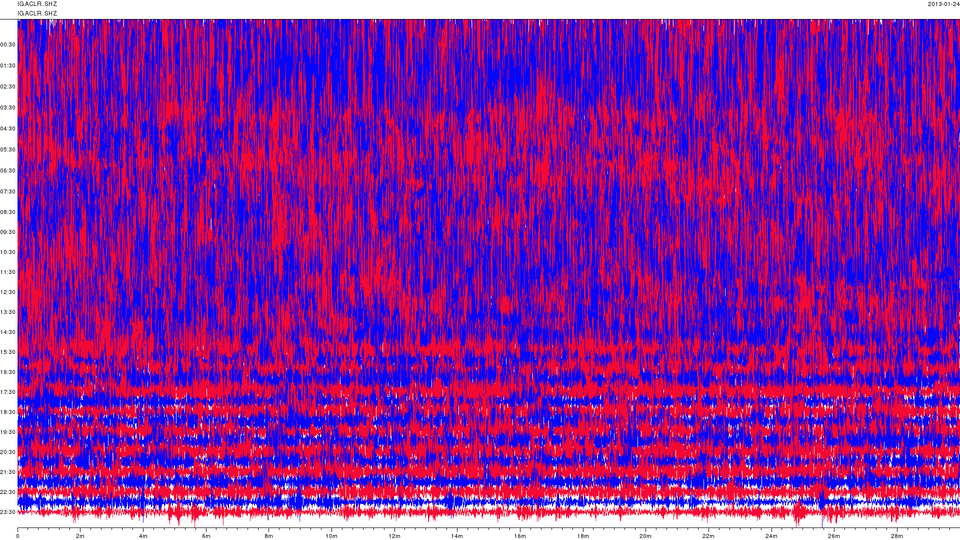Image resolution: width=960 pixels, height=540 pixels.
Task: Select the 09:30 trace label
Action: tap(7, 232)
